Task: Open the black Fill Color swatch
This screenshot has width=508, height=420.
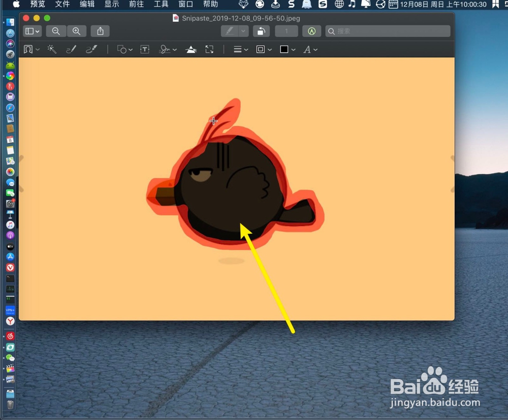Action: (284, 49)
